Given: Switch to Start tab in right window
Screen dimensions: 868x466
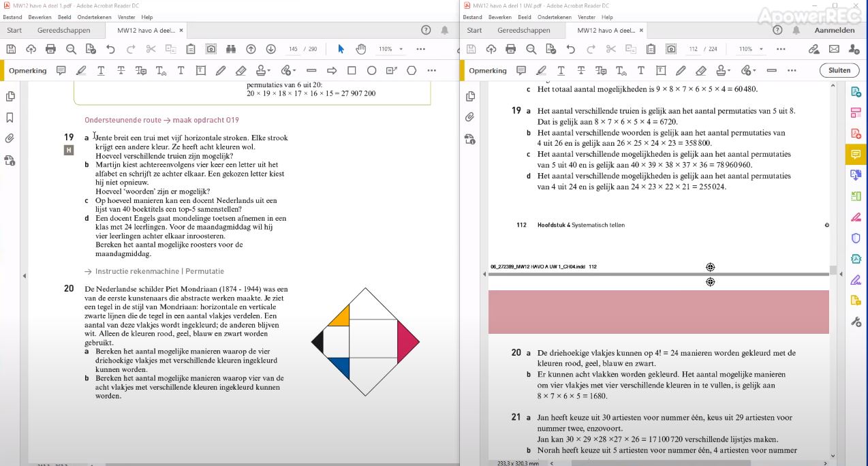Looking at the screenshot, I should tap(474, 30).
